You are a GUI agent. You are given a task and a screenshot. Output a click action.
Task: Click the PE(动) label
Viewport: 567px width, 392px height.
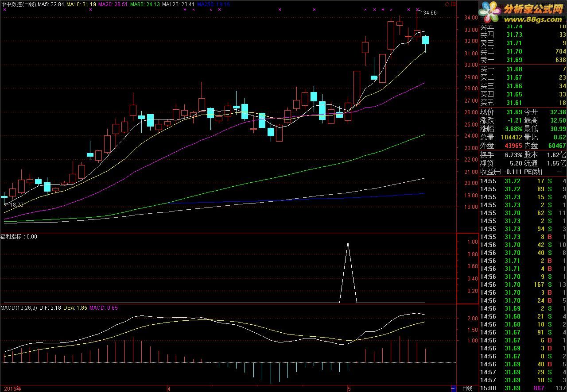point(533,172)
